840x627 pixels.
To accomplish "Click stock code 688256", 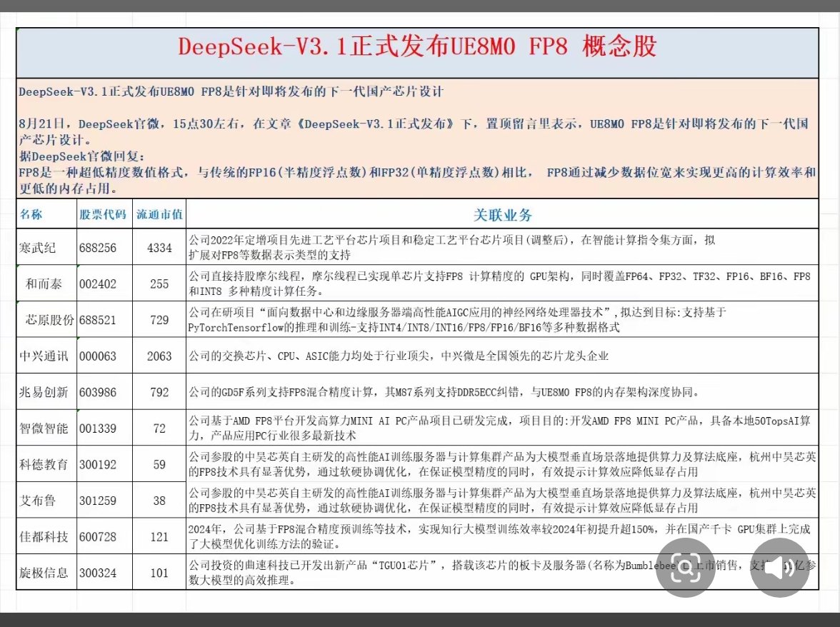I will coord(97,248).
